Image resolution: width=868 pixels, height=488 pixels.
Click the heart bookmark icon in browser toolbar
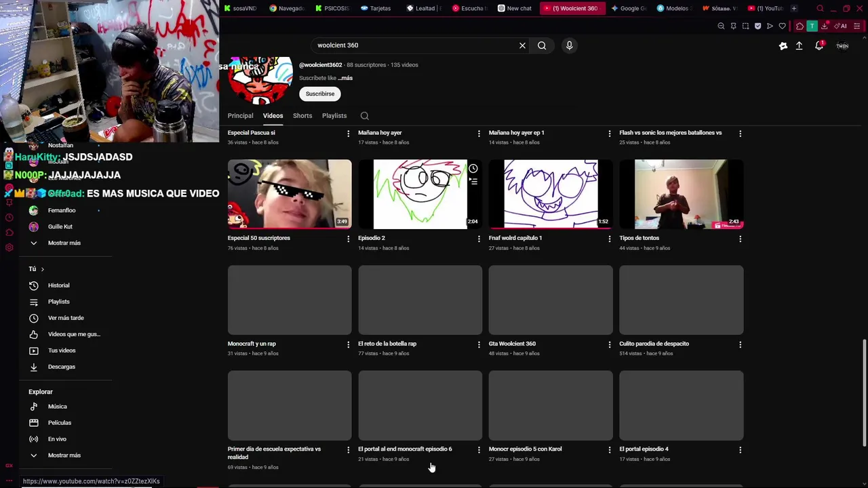point(782,26)
